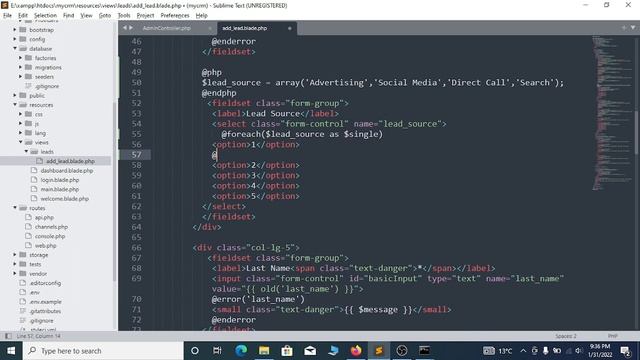Image resolution: width=640 pixels, height=360 pixels.
Task: Open Cortana circle icon
Action: point(195,351)
